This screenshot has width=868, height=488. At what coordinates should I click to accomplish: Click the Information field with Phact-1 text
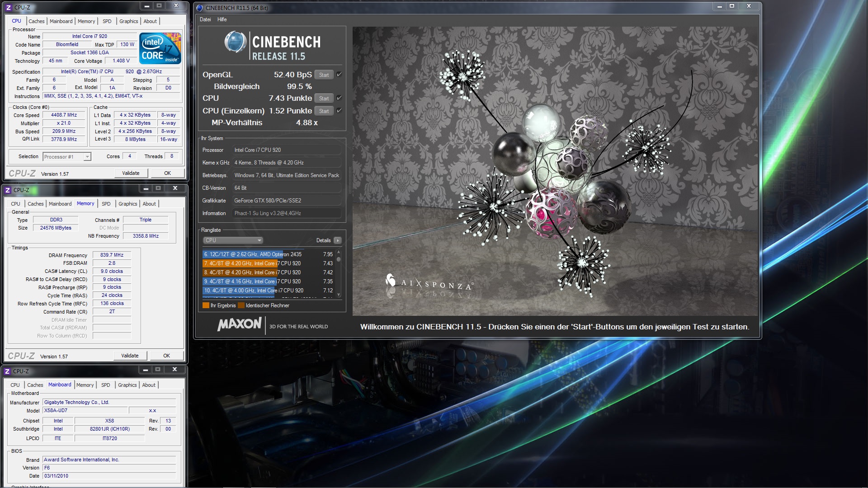point(287,213)
